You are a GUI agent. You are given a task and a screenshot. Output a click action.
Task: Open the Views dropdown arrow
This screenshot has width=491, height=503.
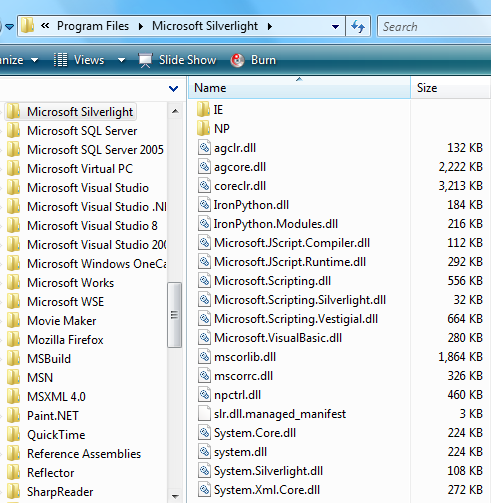coord(121,60)
